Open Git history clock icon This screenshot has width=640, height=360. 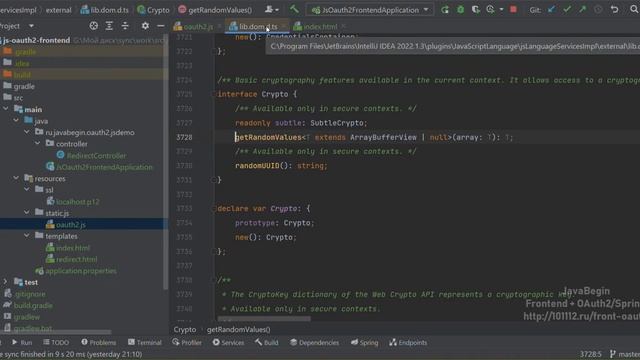click(598, 9)
